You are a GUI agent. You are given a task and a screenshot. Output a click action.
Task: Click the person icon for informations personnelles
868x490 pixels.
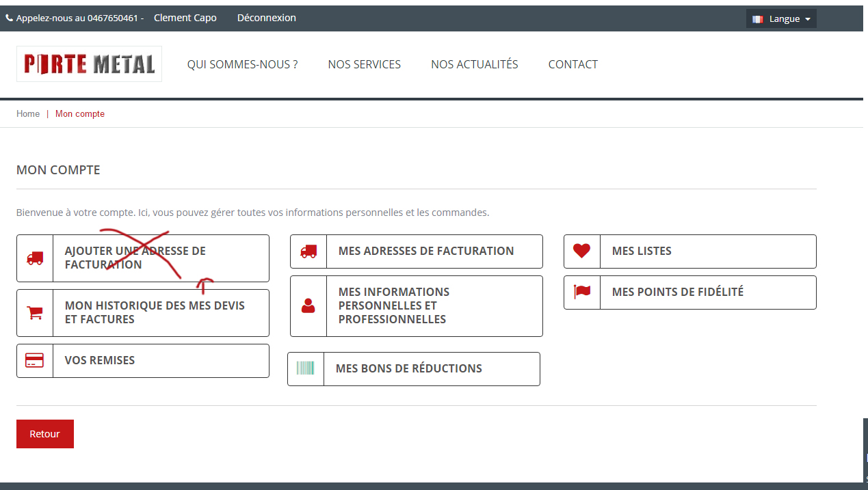(308, 305)
